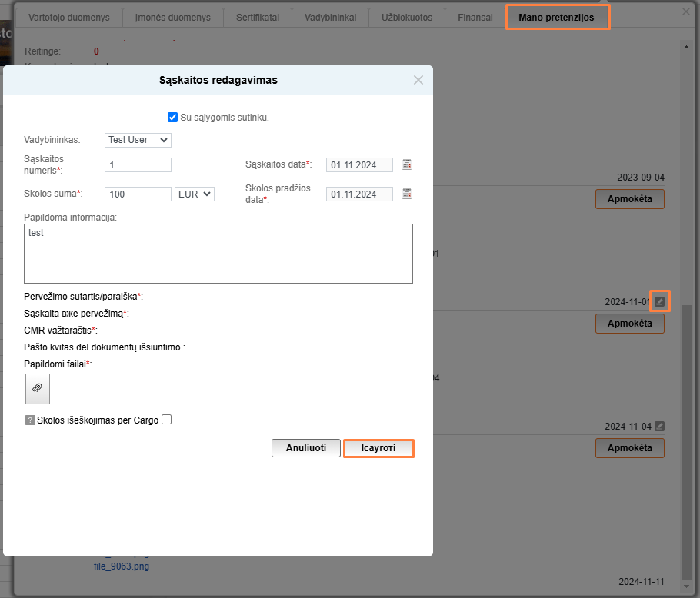
Task: Click the Papildoma informacija text area
Action: point(218,254)
